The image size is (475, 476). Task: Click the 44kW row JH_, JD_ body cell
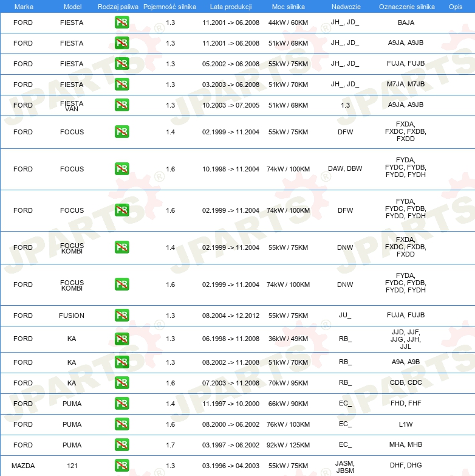(345, 22)
